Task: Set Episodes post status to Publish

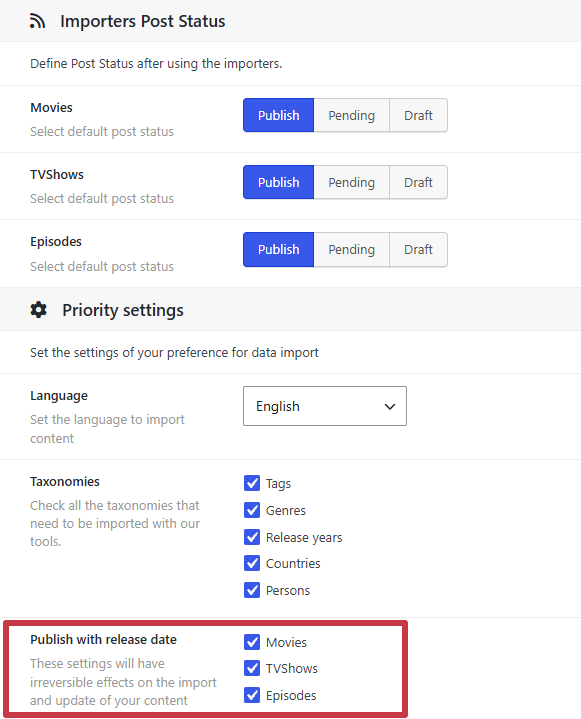Action: click(x=278, y=249)
